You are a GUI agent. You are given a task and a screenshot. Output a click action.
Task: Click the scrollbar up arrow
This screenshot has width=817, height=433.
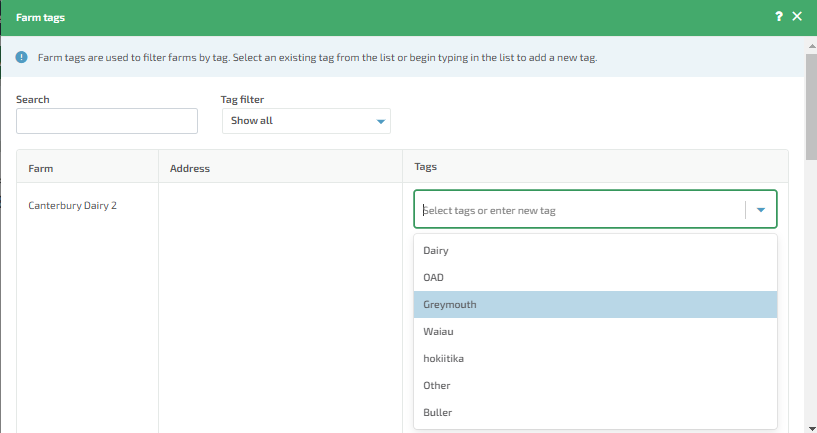(x=811, y=46)
